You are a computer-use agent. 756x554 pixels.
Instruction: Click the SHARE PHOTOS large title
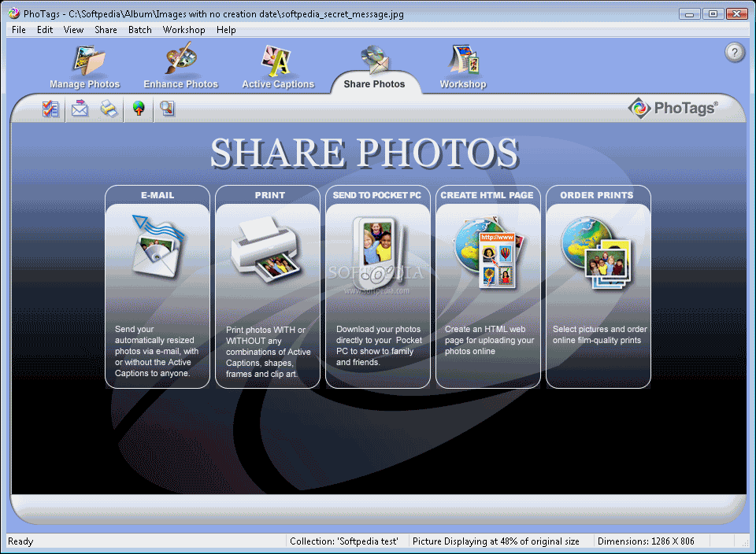[365, 153]
